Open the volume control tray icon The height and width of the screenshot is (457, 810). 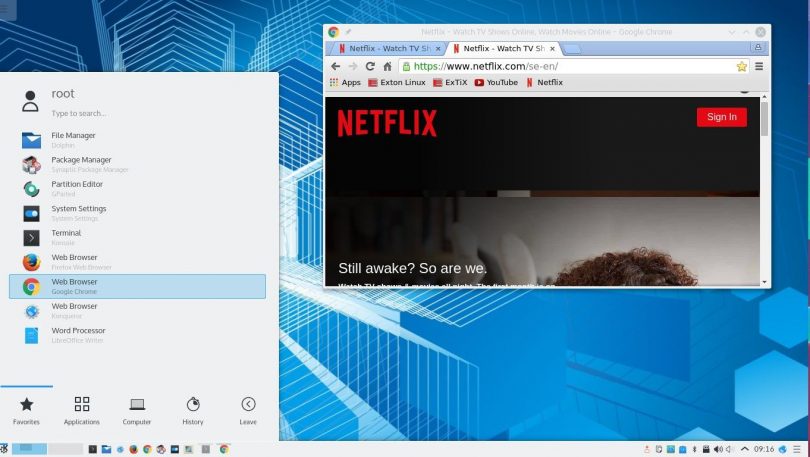pos(718,449)
